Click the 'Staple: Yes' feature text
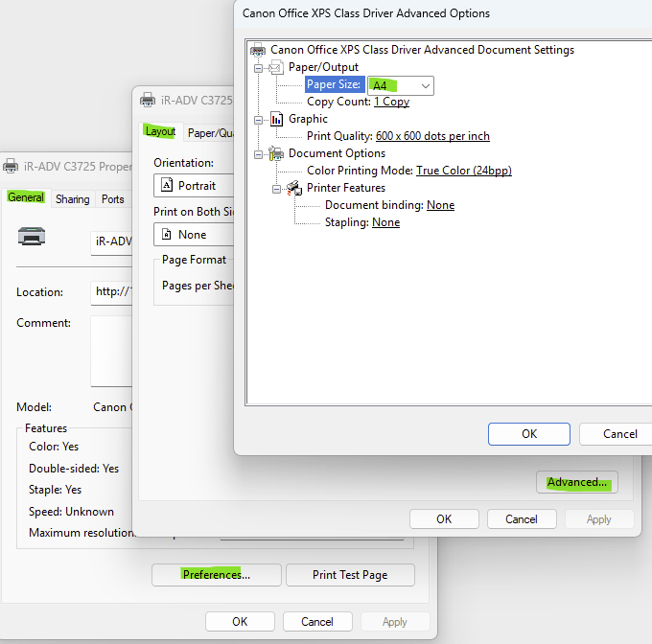Viewport: 652px width, 644px height. (x=55, y=490)
